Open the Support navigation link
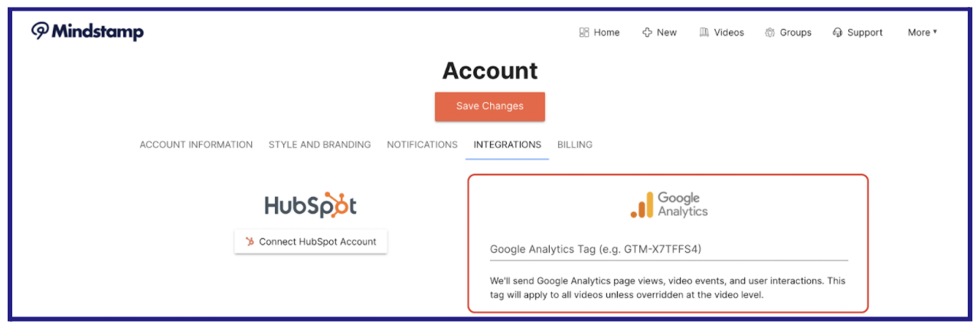Image resolution: width=980 pixels, height=331 pixels. (864, 32)
